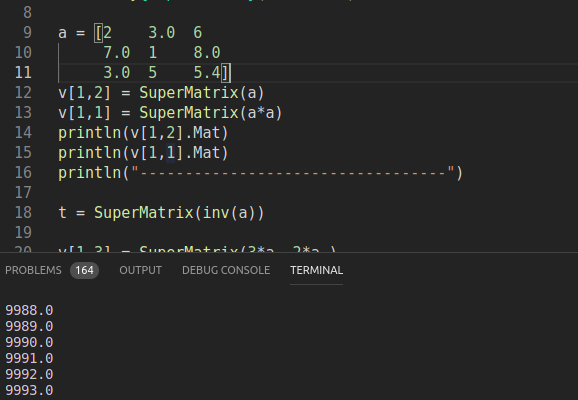This screenshot has width=578, height=400.
Task: Click the 9988.0 terminal output line
Action: pos(29,310)
